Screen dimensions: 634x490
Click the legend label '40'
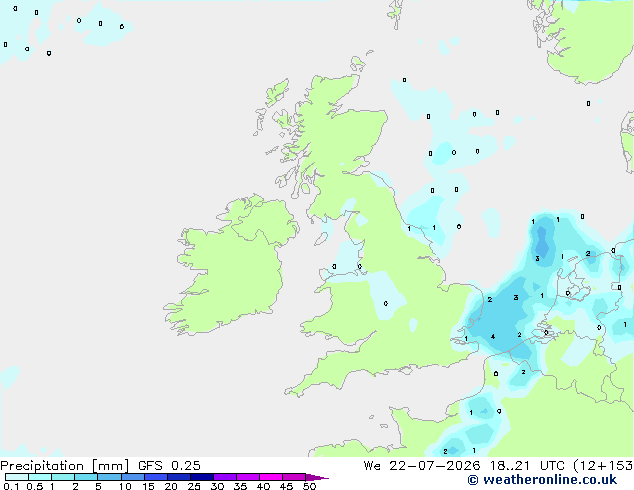coord(263,486)
